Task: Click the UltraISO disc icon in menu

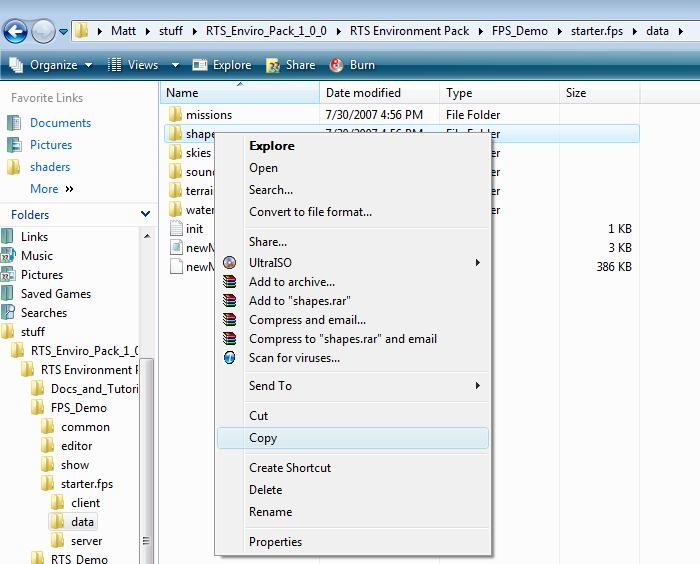Action: click(230, 262)
